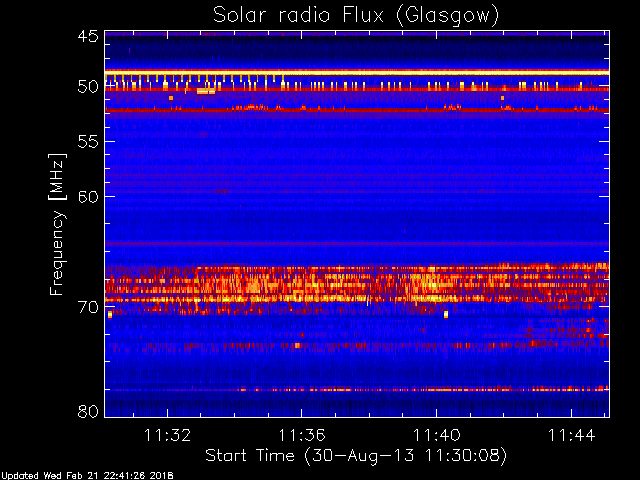Click the 11:32 time tick label
Image resolution: width=640 pixels, height=480 pixels.
167,435
